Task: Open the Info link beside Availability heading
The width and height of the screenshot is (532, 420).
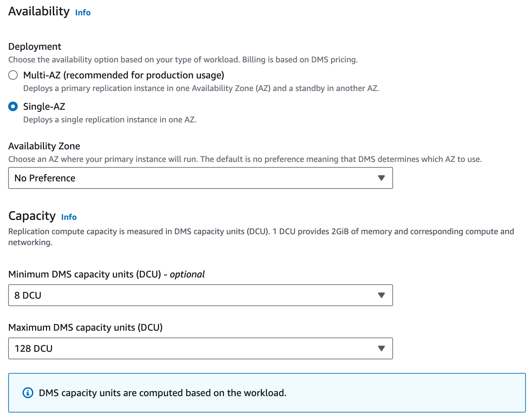Action: [x=82, y=12]
